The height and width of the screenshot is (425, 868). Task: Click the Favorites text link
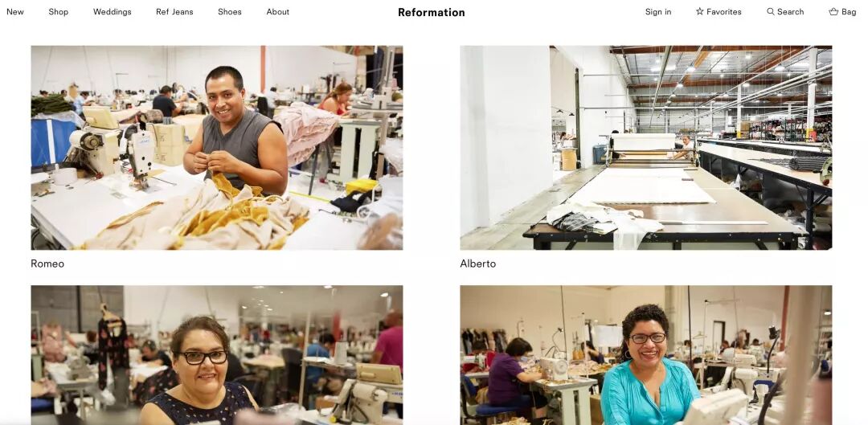coord(724,11)
